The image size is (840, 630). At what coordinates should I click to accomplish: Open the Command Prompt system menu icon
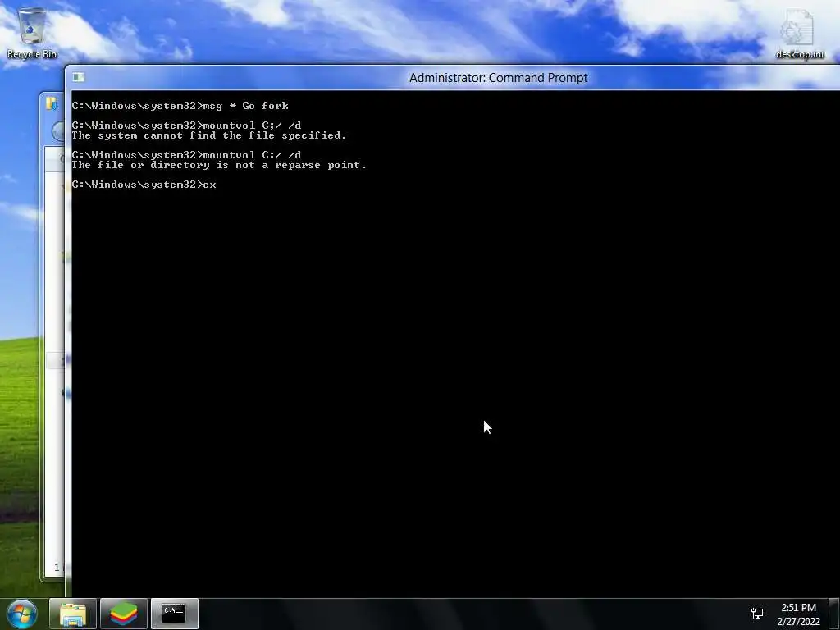pyautogui.click(x=78, y=78)
